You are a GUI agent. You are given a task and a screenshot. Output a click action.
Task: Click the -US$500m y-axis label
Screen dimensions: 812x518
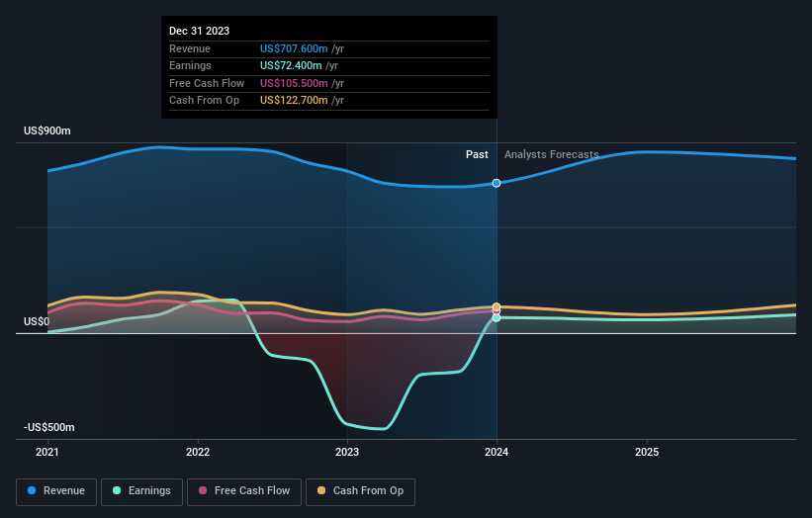[x=49, y=427]
